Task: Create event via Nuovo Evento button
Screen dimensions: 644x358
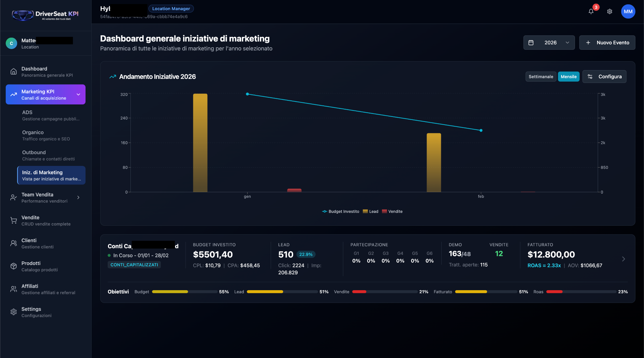Action: 607,42
